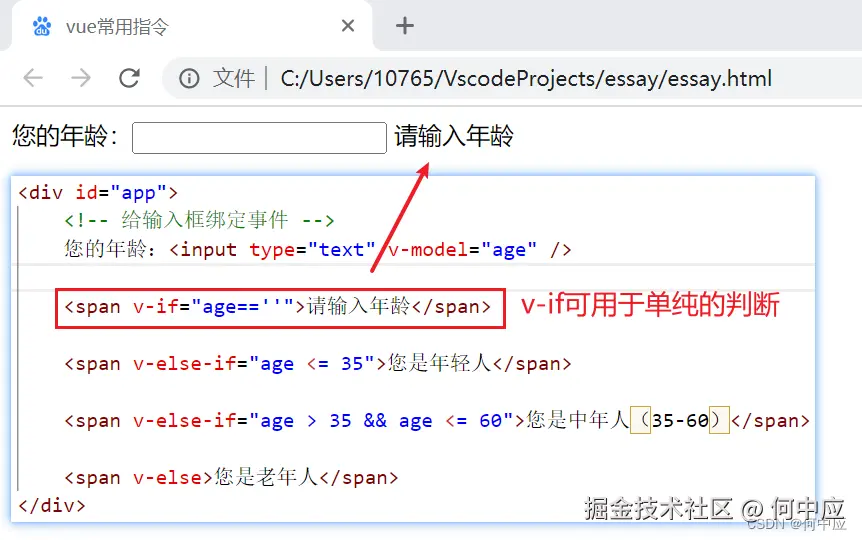This screenshot has width=862, height=540.
Task: Click the Baidu paw favicon on tab
Action: [x=42, y=26]
